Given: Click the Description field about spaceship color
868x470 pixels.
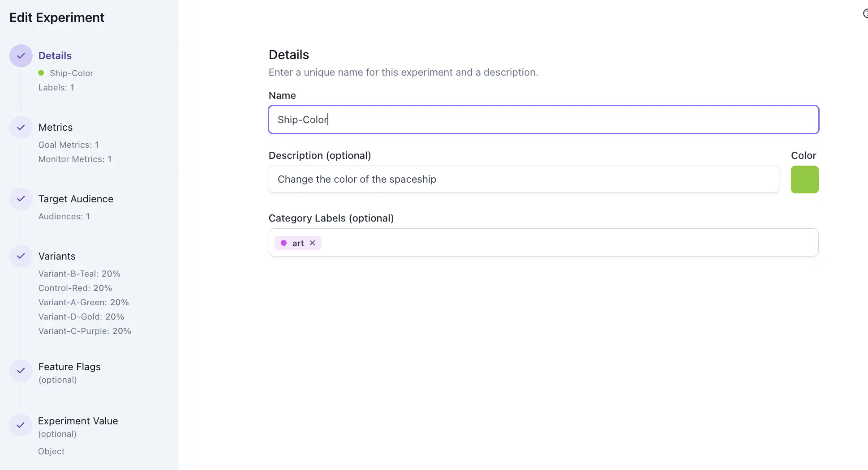Looking at the screenshot, I should [x=524, y=179].
